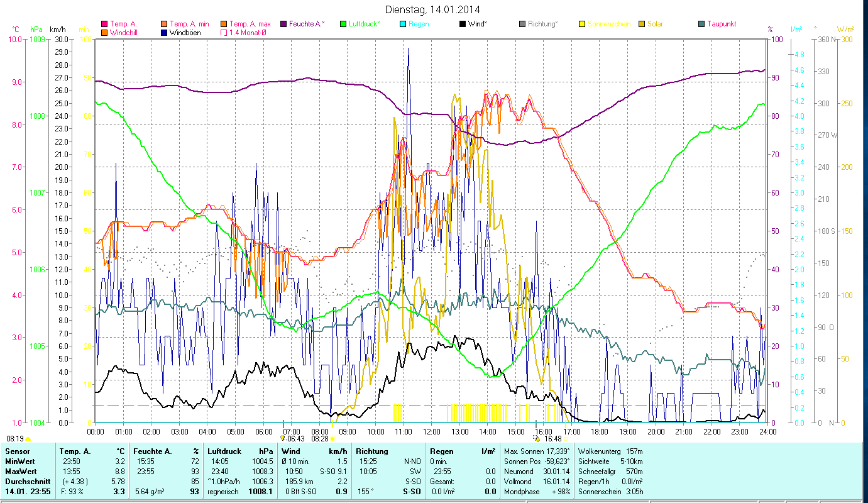868x503 pixels.
Task: Click the chart title Dienstag, 14.01.2014
Action: click(434, 10)
